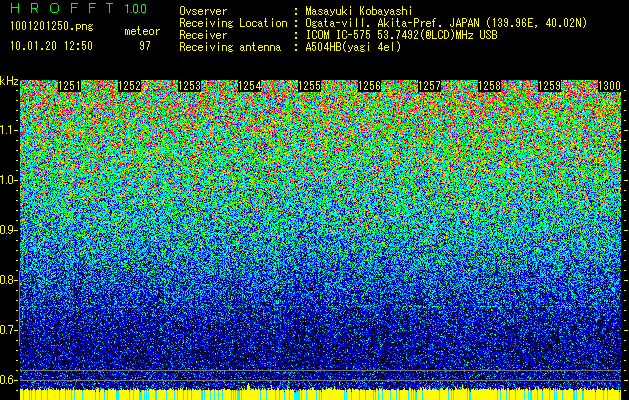This screenshot has width=629, height=400.
Task: Click the 1255 time marker
Action: click(310, 86)
